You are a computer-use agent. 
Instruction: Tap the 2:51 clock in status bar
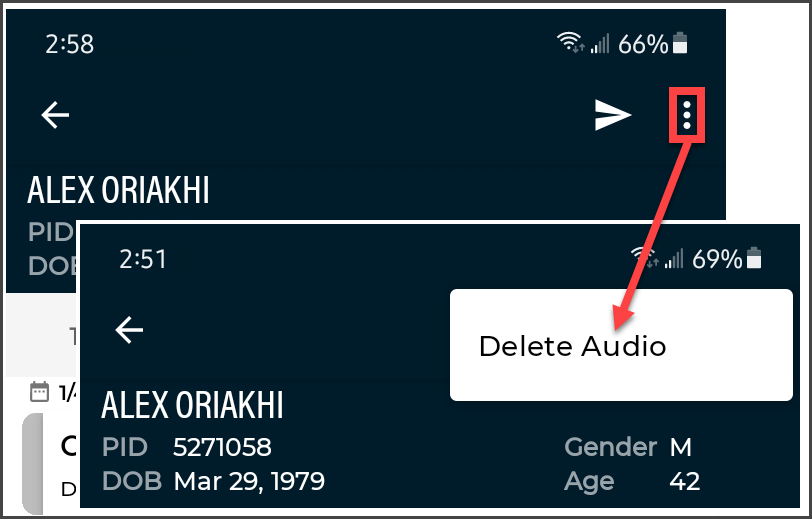coord(143,259)
